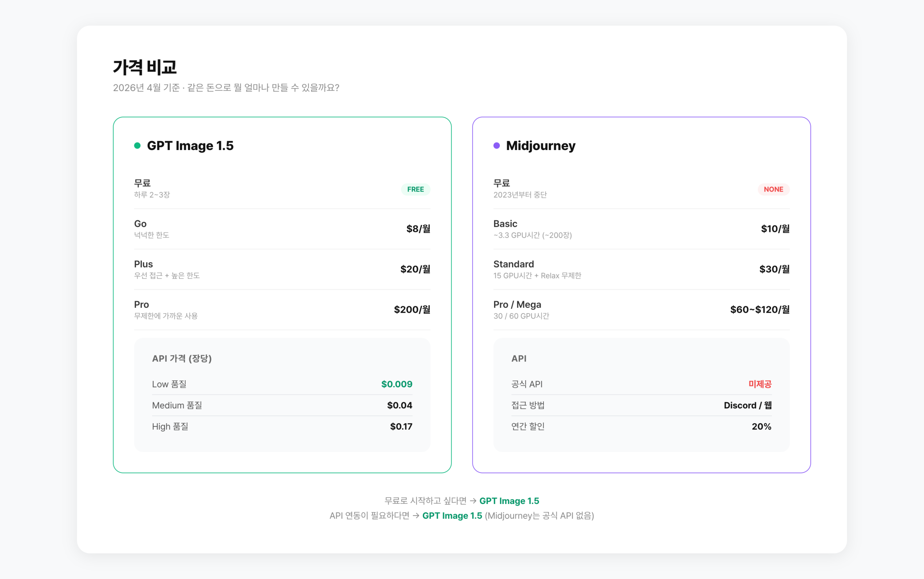
Task: Select the Go $8/월 plan row
Action: (x=282, y=229)
